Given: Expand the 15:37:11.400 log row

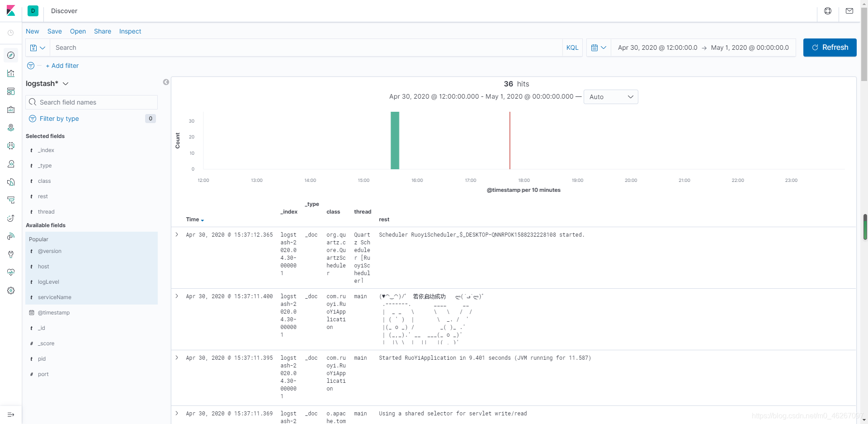Looking at the screenshot, I should (x=177, y=296).
